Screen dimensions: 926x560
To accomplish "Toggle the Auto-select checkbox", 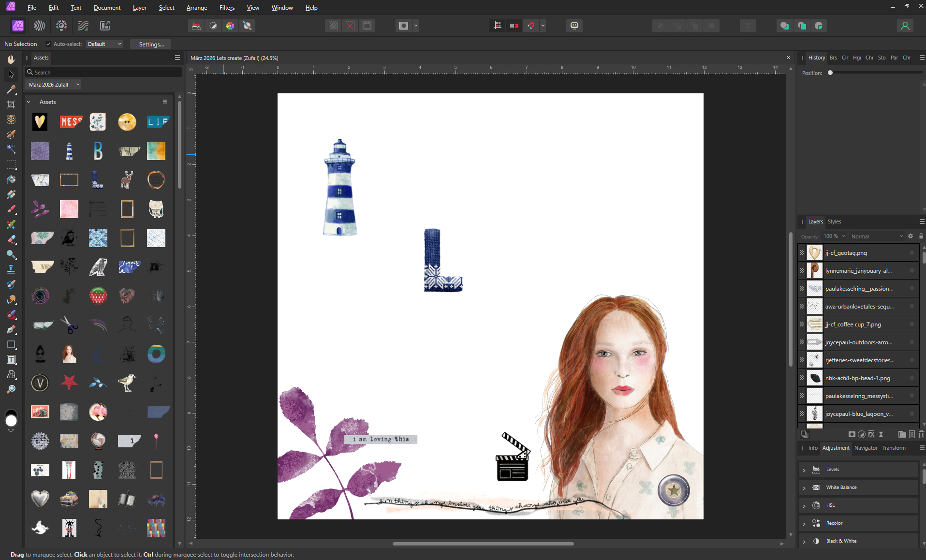I will (x=48, y=44).
